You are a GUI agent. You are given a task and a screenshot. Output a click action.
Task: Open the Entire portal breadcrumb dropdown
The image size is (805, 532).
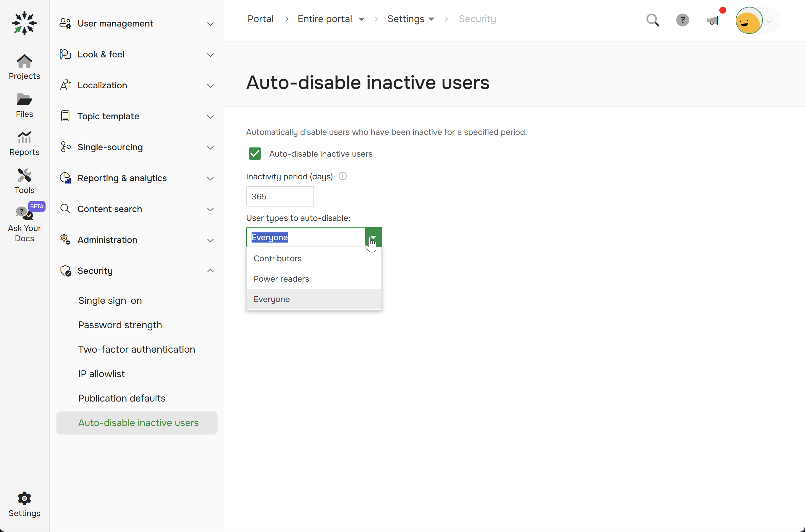[361, 19]
